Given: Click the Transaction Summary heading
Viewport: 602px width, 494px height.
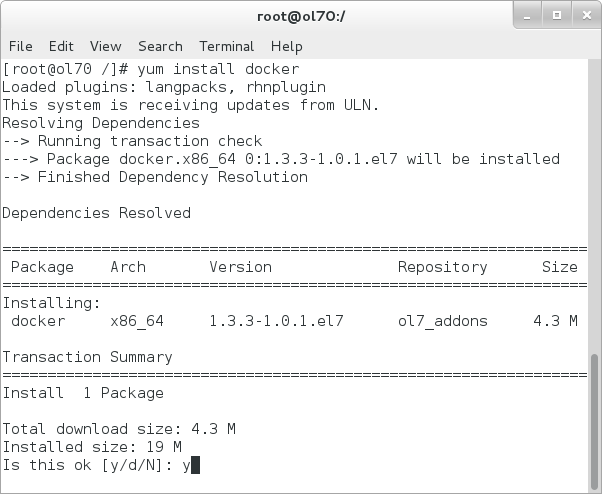Looking at the screenshot, I should 87,357.
